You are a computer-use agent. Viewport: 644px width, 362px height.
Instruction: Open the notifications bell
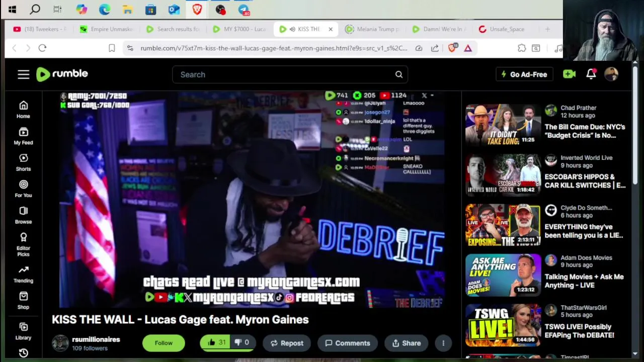coord(591,74)
